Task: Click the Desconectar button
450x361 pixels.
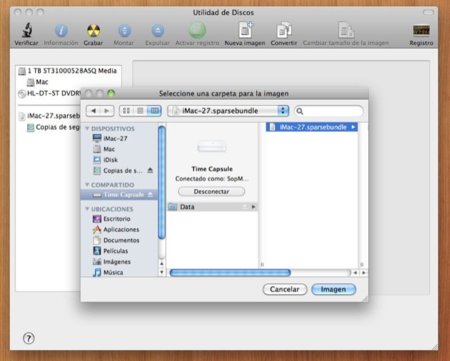Action: click(212, 192)
